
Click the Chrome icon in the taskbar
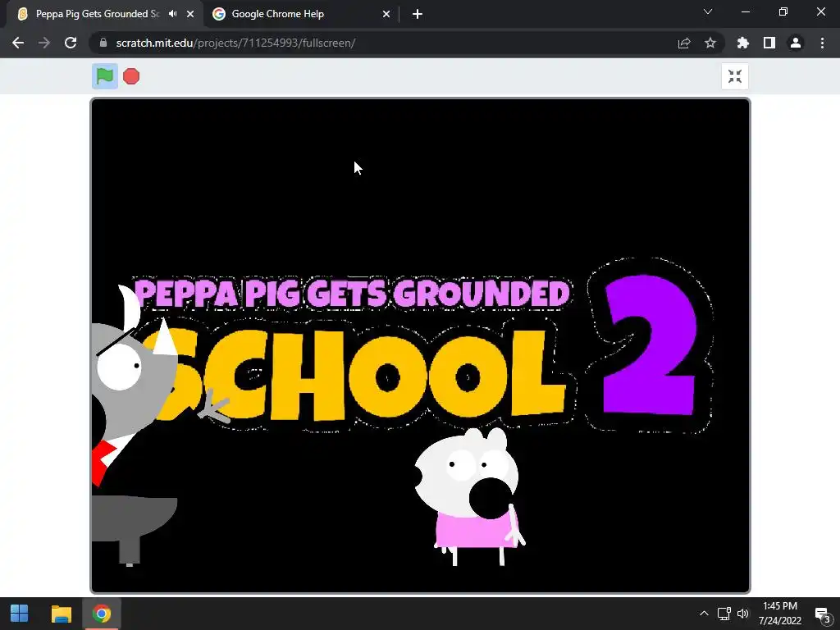coord(101,614)
